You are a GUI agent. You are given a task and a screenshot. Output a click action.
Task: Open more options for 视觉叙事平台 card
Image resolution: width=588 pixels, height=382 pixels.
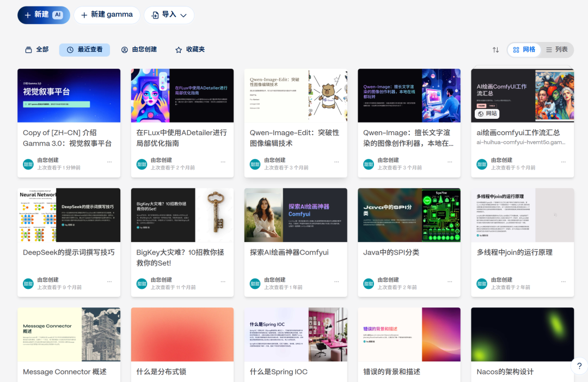[x=109, y=162]
